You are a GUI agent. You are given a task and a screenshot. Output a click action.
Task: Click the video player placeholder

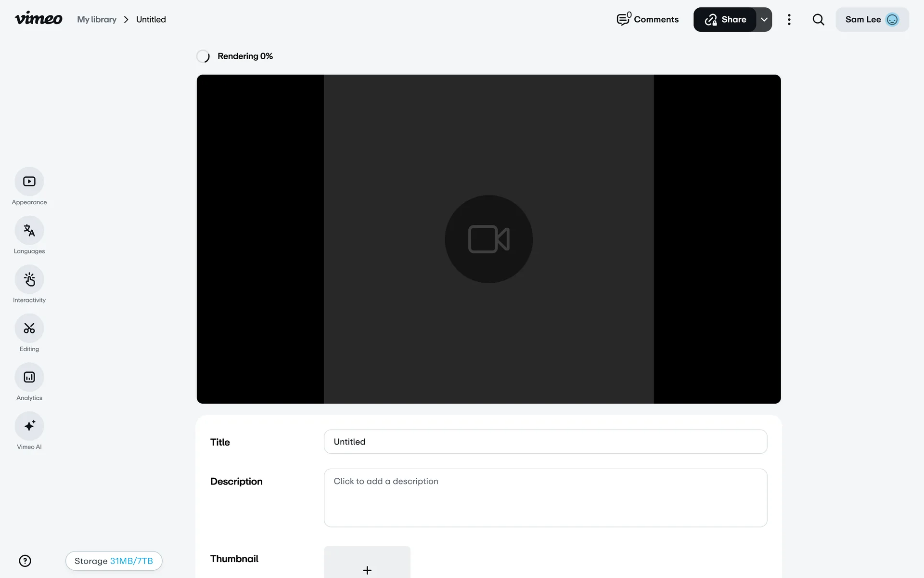coord(488,239)
